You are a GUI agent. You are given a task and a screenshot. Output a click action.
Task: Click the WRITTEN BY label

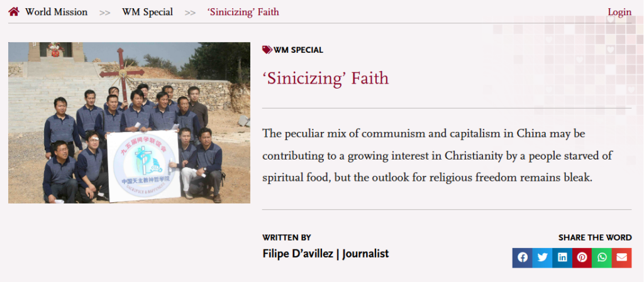coord(286,237)
